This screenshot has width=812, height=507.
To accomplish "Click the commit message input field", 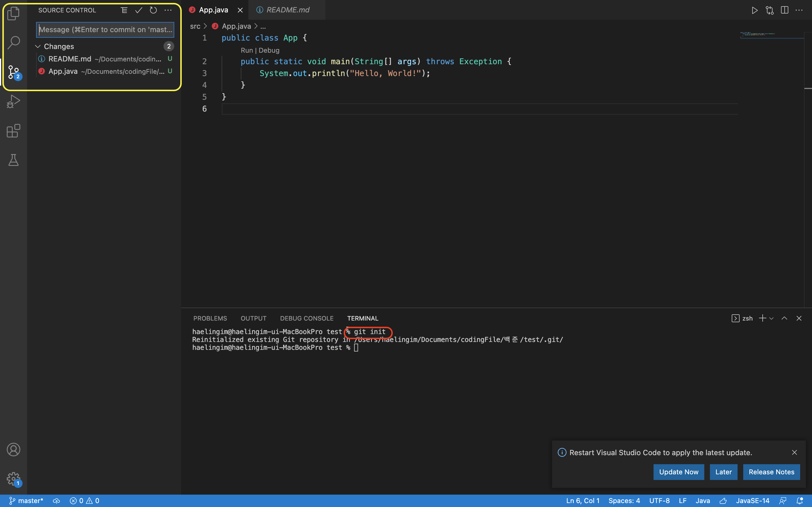I will (x=105, y=30).
